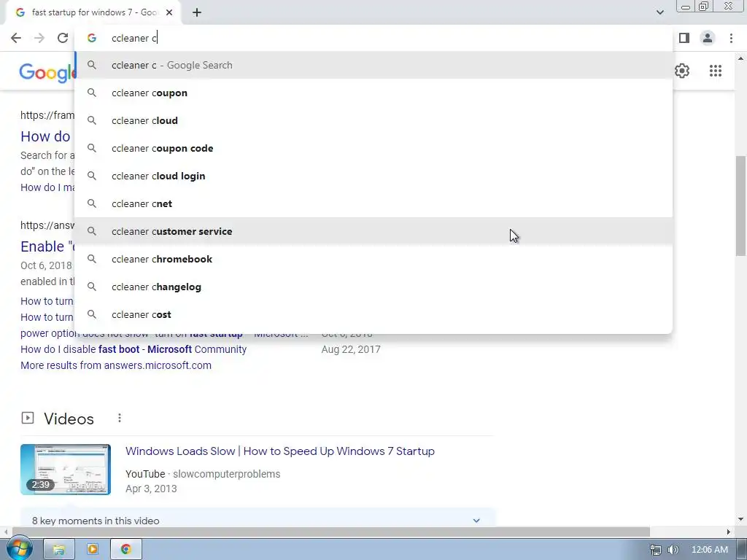747x560 pixels.
Task: Open a new browser tab
Action: point(197,13)
